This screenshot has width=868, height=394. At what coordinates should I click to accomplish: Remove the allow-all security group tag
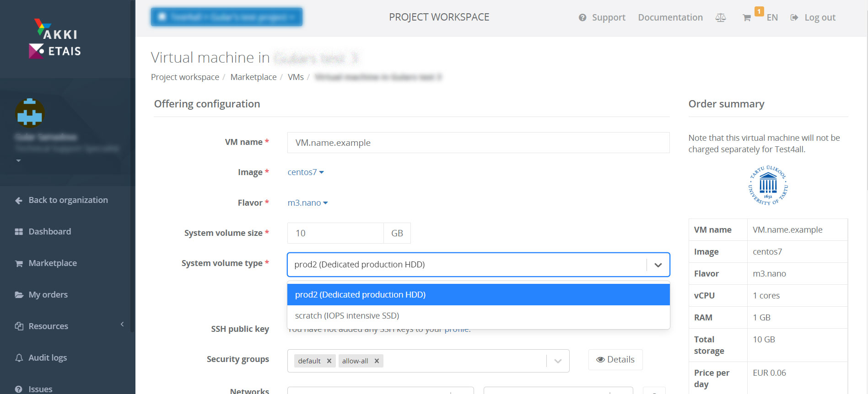(x=377, y=361)
